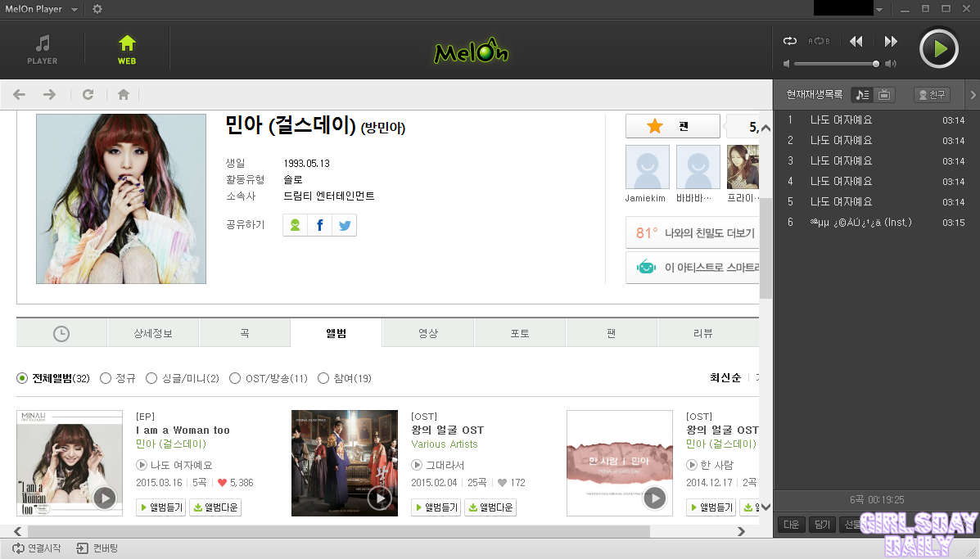Start playback with the big play button
This screenshot has width=980, height=559.
coord(939,49)
